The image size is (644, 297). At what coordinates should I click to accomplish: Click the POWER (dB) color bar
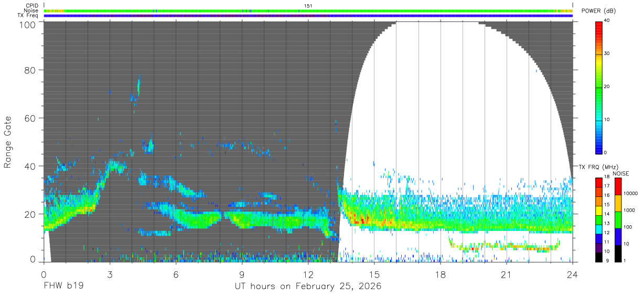599,87
